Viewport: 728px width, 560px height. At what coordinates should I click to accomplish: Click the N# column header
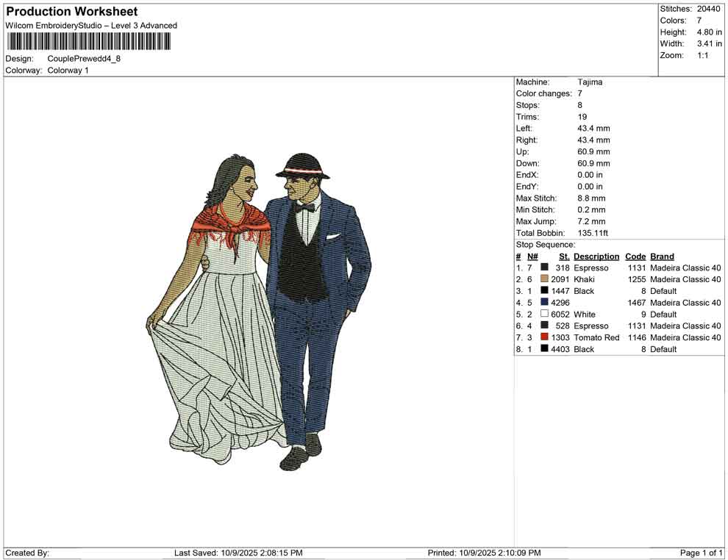532,256
